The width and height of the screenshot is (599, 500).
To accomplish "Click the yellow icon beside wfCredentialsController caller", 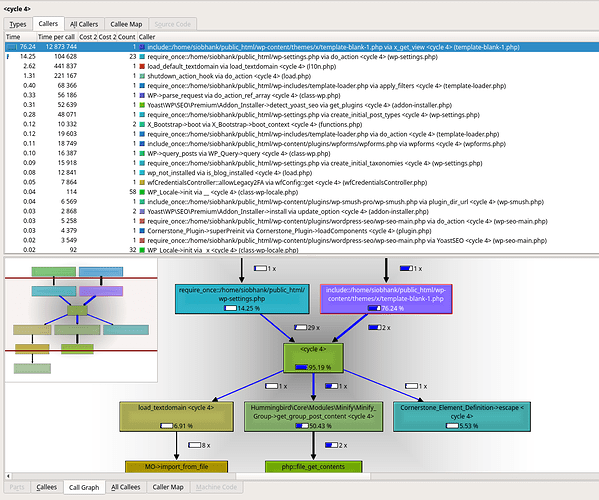I will point(142,183).
